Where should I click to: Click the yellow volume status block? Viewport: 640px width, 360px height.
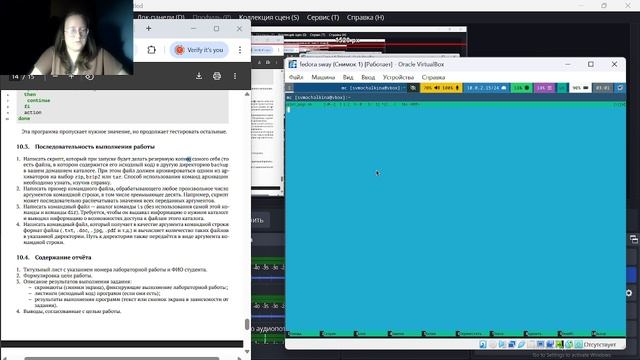pyautogui.click(x=441, y=88)
